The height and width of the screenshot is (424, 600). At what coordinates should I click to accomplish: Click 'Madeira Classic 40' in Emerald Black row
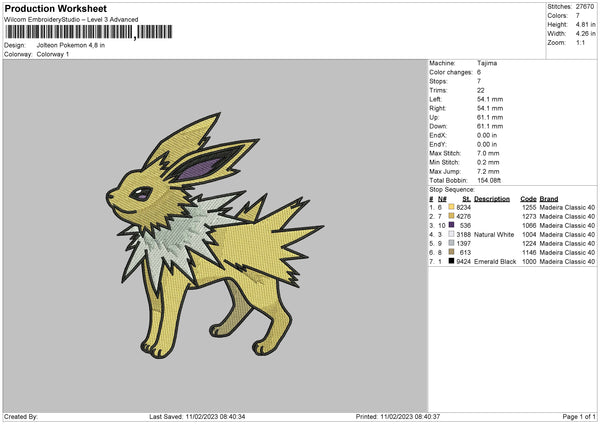[567, 262]
